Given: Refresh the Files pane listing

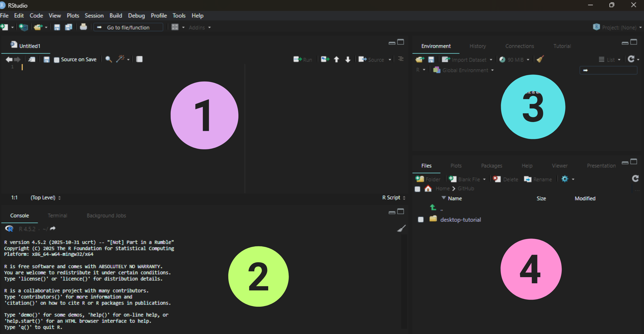Looking at the screenshot, I should coord(635,179).
